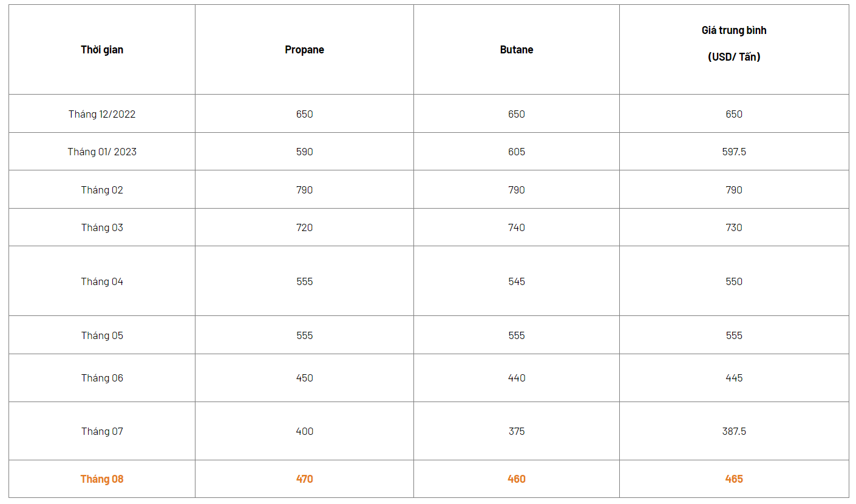This screenshot has width=856, height=504.
Task: Select the Tháng 12/2022 row label
Action: tap(102, 114)
